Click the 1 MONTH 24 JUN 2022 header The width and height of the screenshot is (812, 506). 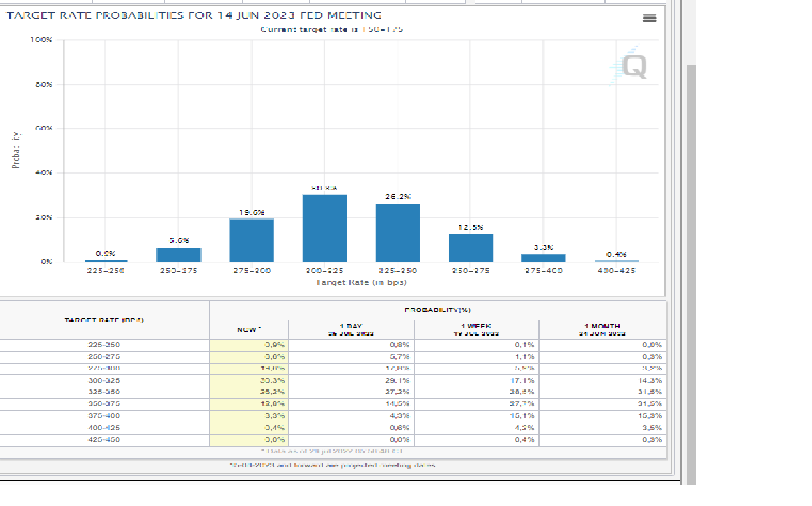point(602,330)
